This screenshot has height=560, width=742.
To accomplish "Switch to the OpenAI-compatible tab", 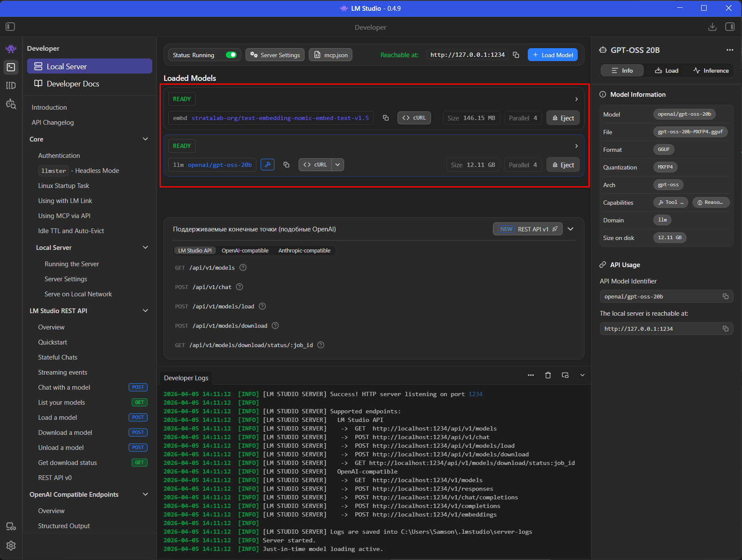I will [x=245, y=251].
